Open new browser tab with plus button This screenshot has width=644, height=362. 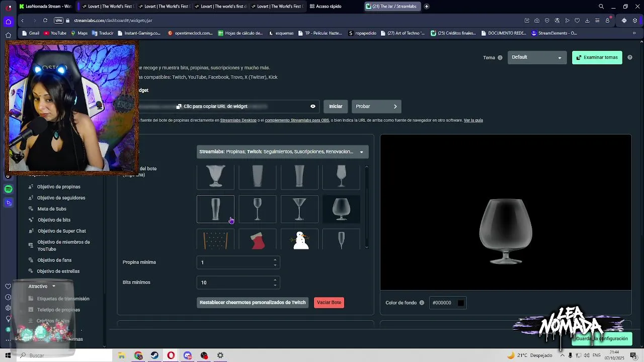[426, 7]
